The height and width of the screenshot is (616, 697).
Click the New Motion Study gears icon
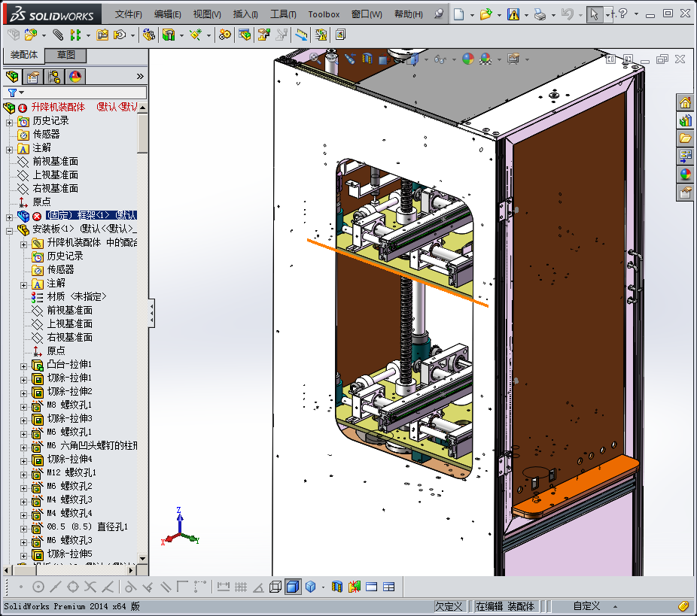coord(225,35)
